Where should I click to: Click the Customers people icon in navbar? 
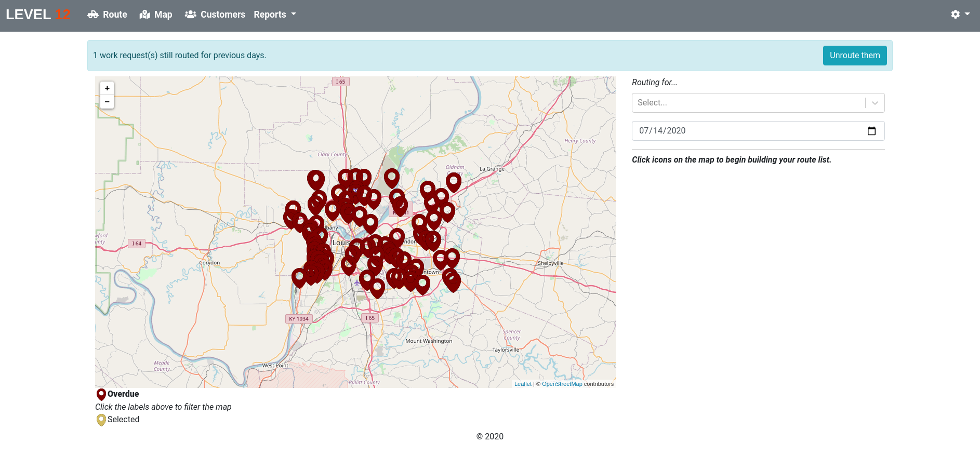191,15
